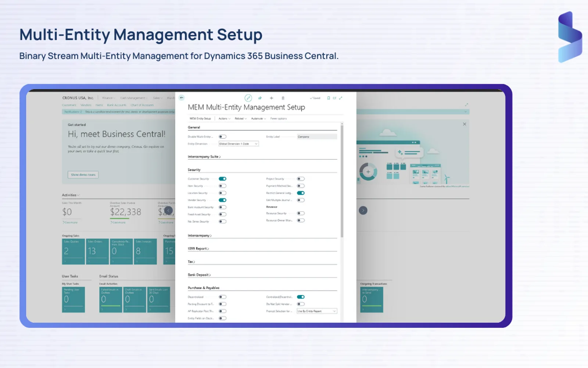
Task: Click the pencil edit icon
Action: tap(248, 98)
